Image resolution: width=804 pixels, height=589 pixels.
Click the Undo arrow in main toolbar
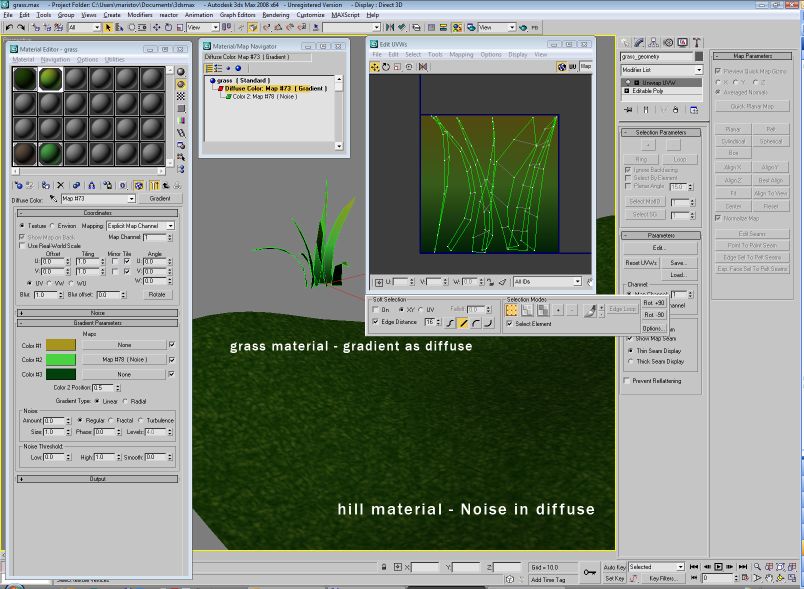coord(9,27)
